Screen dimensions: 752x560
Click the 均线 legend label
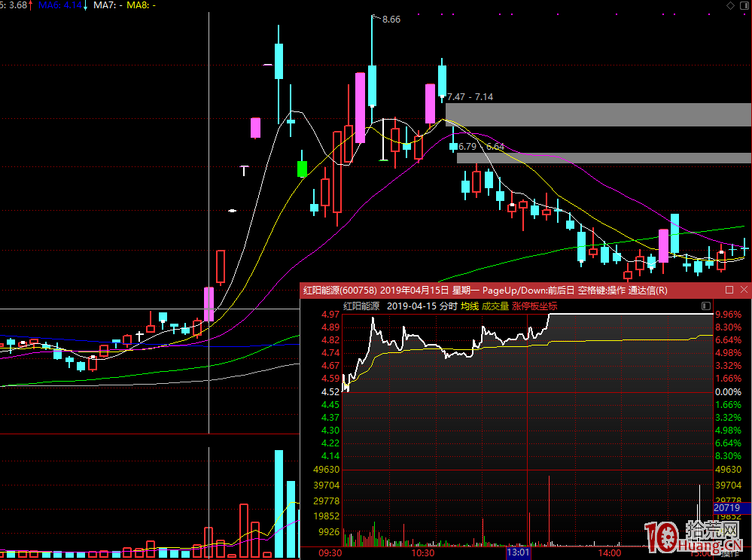tap(470, 306)
